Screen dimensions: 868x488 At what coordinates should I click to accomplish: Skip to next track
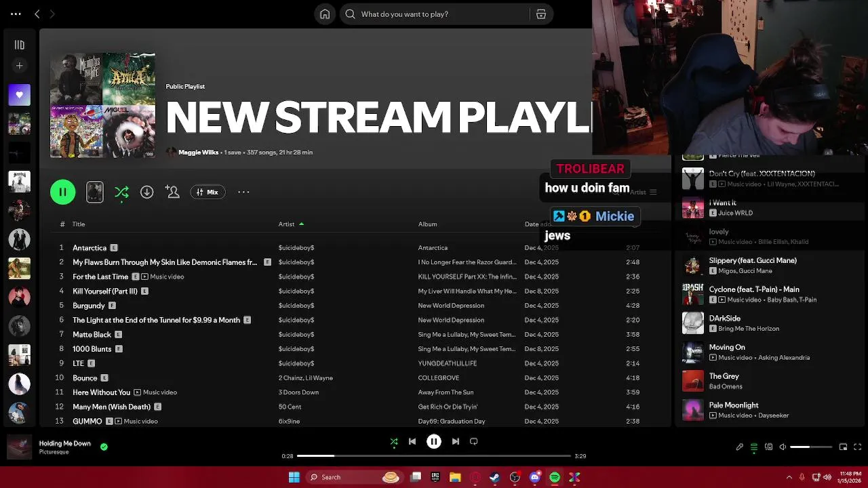456,442
